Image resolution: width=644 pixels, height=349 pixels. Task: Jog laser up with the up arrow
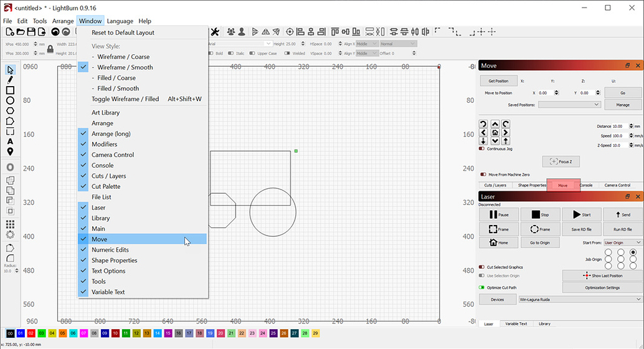click(495, 124)
